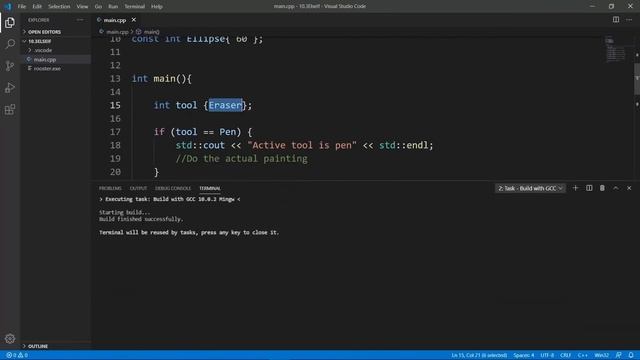Screen dimensions: 640x360
Task: Click the main.cpp breadcrumb item
Action: tap(114, 31)
